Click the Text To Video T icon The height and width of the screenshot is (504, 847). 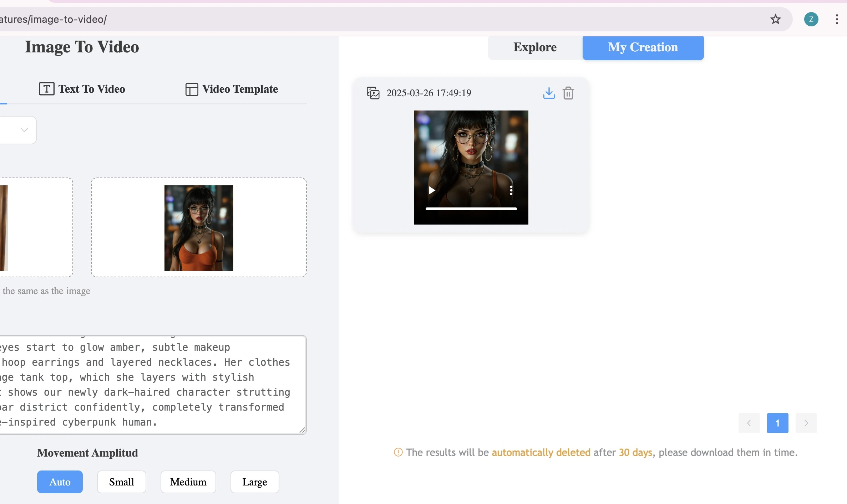coord(47,89)
